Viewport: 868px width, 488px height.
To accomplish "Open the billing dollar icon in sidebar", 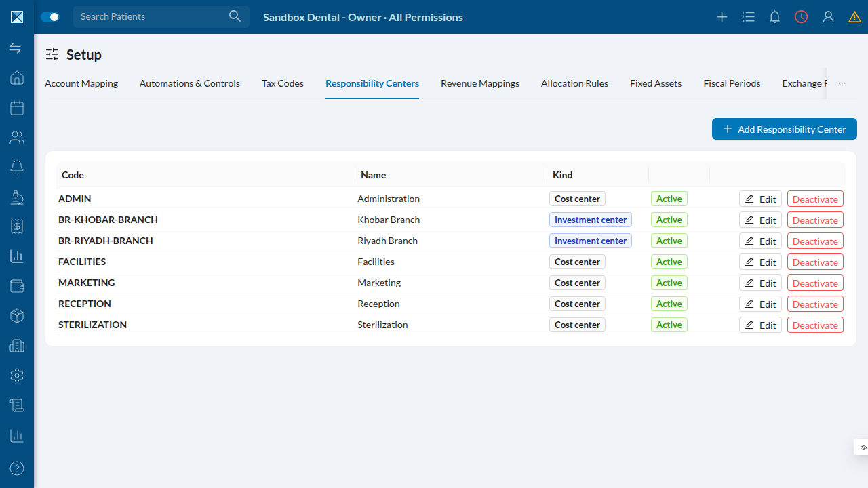I will (x=17, y=226).
